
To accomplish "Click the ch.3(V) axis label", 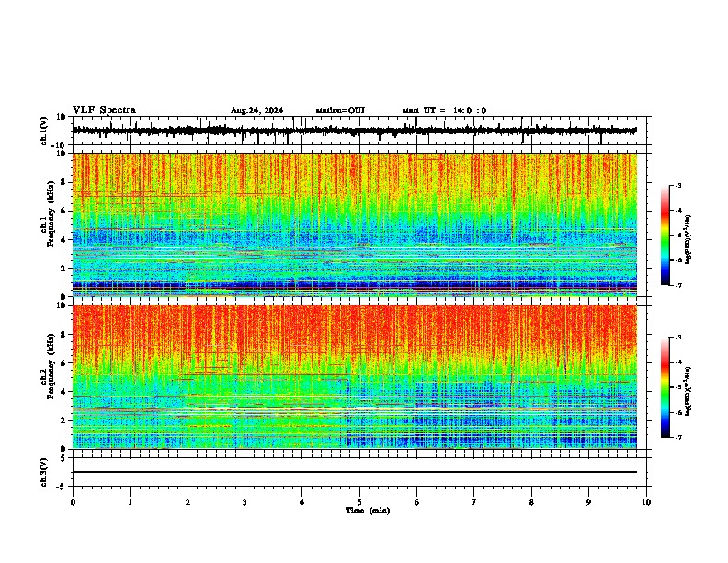I will [x=44, y=472].
